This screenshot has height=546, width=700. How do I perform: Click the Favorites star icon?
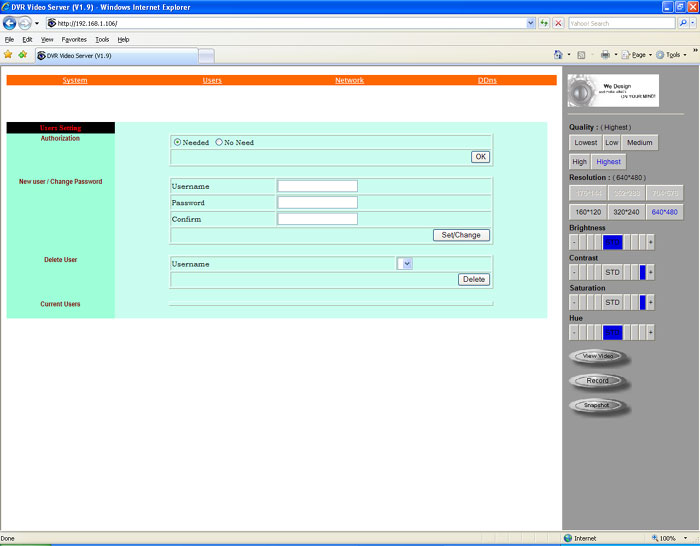coord(8,54)
